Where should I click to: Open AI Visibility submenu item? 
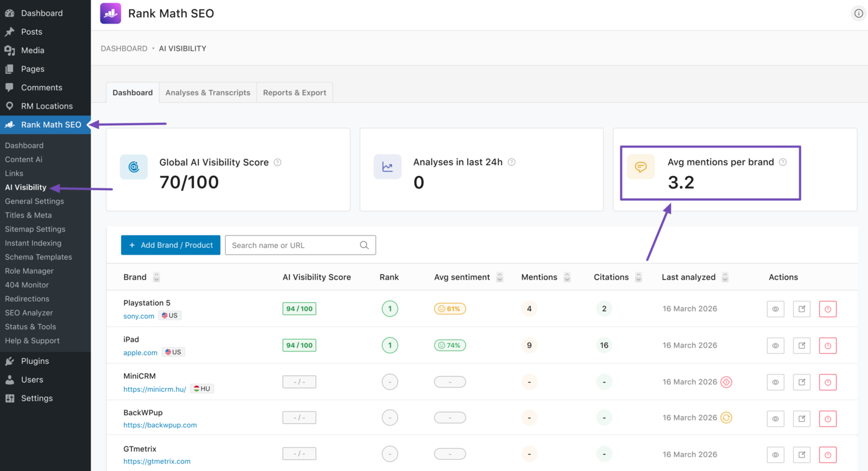[x=25, y=187]
